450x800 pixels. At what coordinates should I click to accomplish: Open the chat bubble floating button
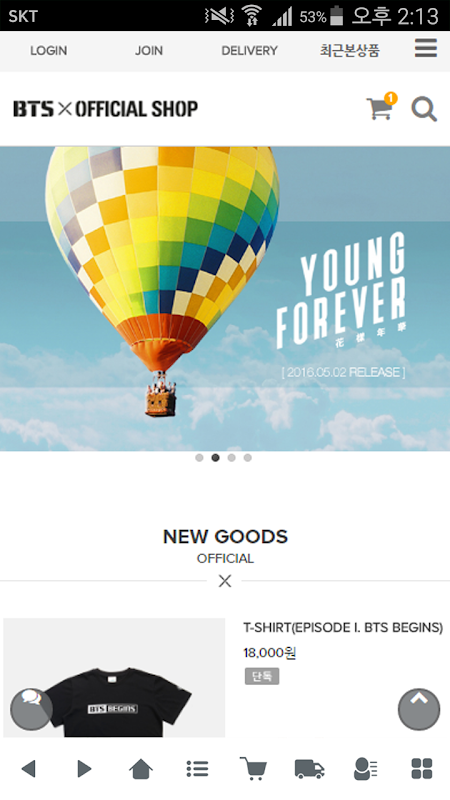pyautogui.click(x=31, y=709)
